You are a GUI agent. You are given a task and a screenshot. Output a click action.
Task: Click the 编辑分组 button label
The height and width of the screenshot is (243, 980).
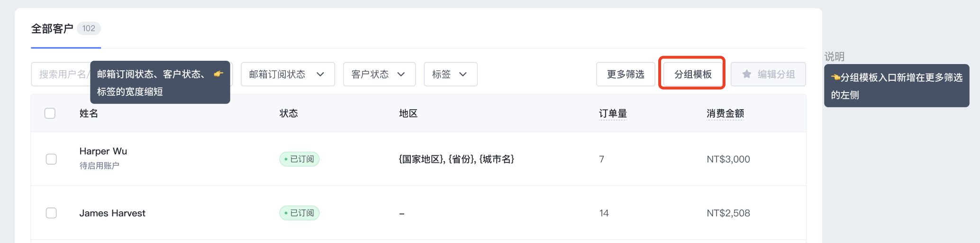[x=776, y=74]
